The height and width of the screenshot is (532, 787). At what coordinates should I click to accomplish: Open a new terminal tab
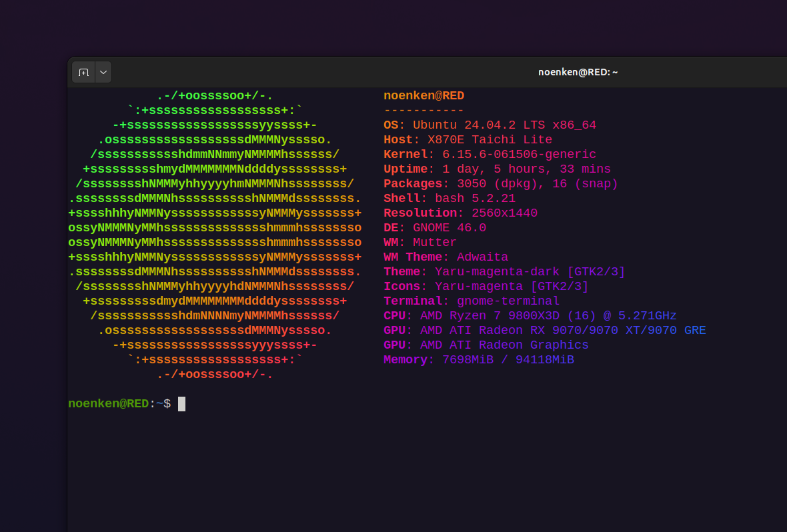(83, 72)
